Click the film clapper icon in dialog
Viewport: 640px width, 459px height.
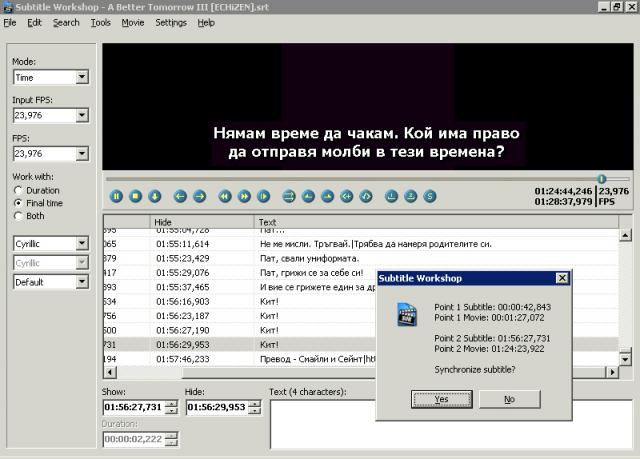click(x=407, y=314)
